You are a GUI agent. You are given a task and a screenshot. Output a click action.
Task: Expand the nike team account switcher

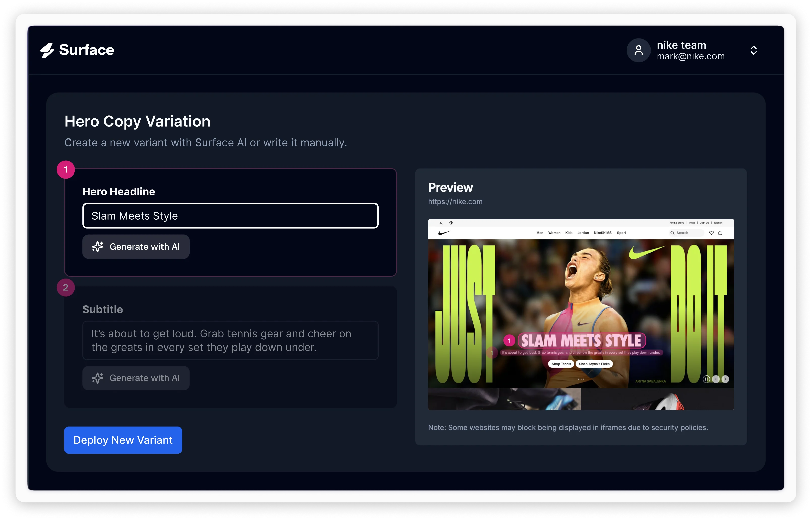[x=753, y=50]
